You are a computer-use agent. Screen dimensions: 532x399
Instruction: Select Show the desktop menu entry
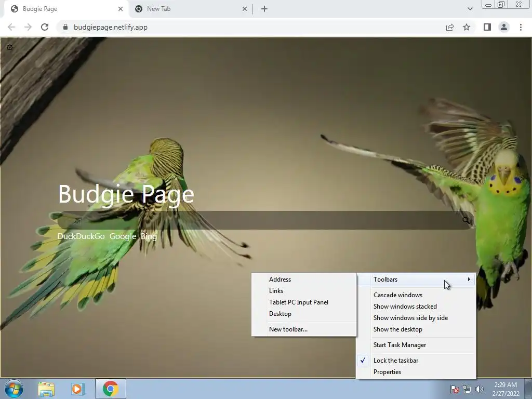[x=416, y=329]
